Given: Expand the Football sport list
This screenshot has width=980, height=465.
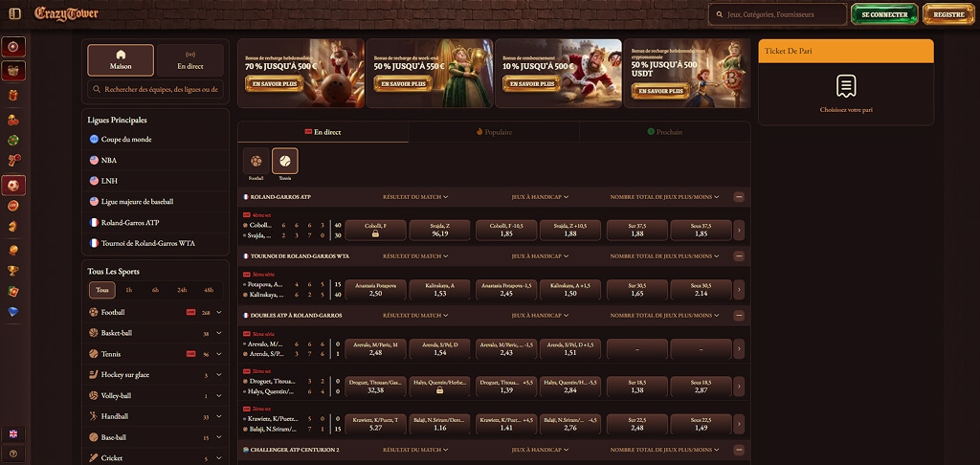Looking at the screenshot, I should coord(219,312).
